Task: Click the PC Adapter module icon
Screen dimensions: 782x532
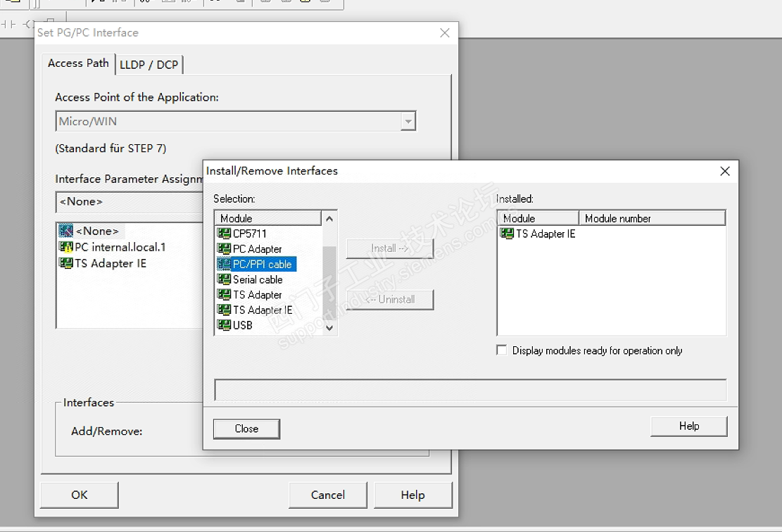Action: (x=224, y=248)
